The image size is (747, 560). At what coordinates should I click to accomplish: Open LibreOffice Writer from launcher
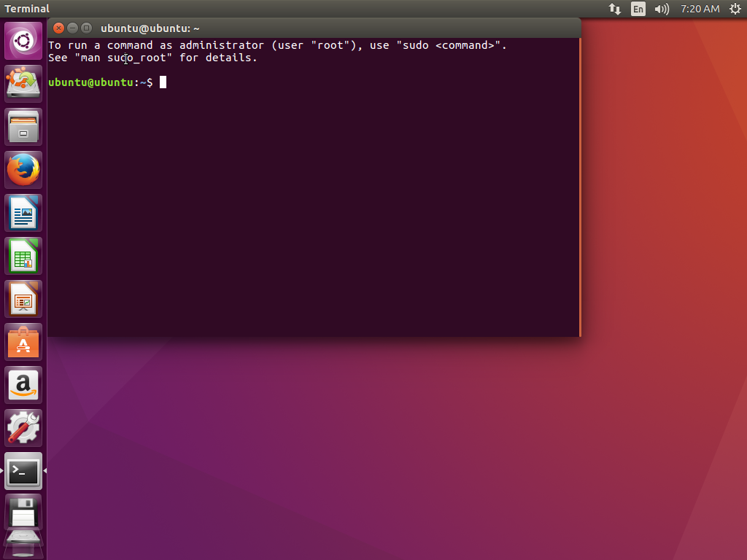click(23, 213)
